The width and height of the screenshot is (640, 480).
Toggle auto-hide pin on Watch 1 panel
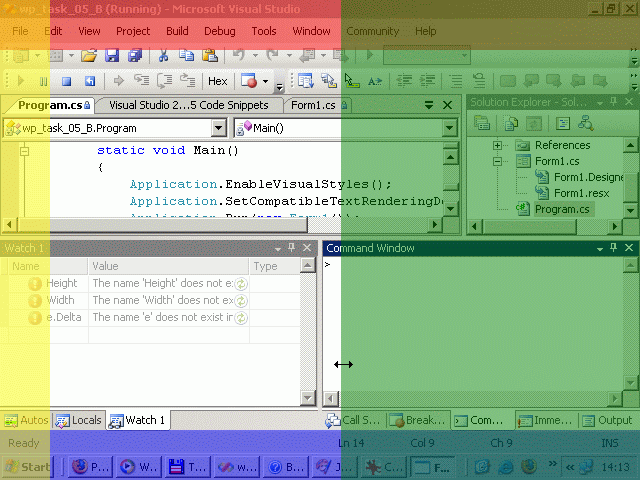coord(291,247)
